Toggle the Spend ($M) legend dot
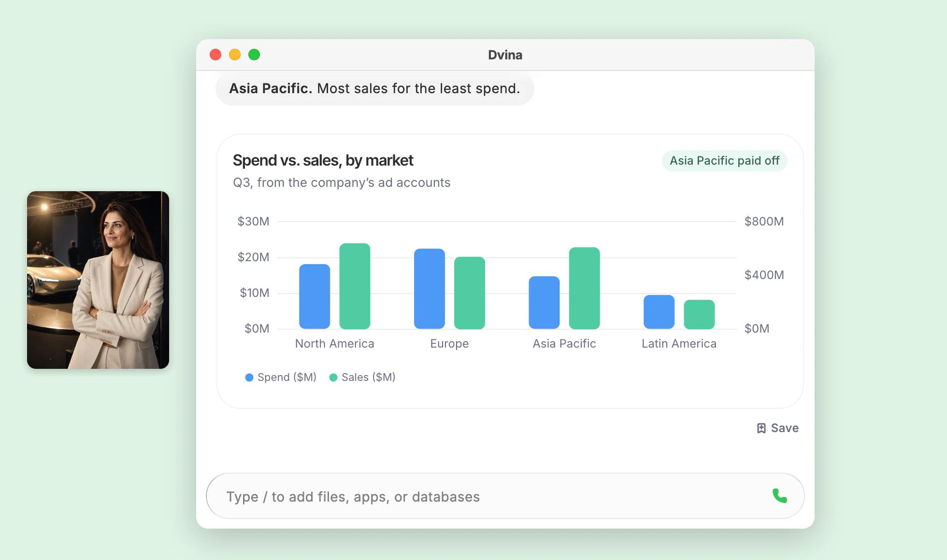The height and width of the screenshot is (560, 947). [x=249, y=378]
